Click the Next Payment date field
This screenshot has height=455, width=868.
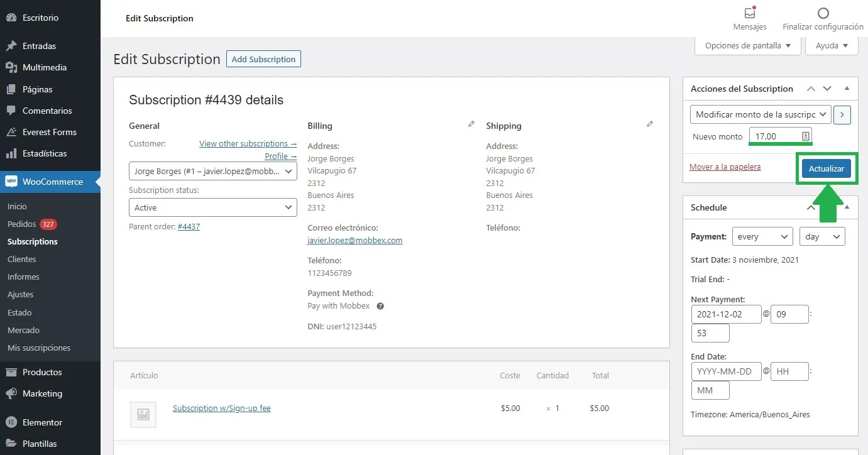726,314
